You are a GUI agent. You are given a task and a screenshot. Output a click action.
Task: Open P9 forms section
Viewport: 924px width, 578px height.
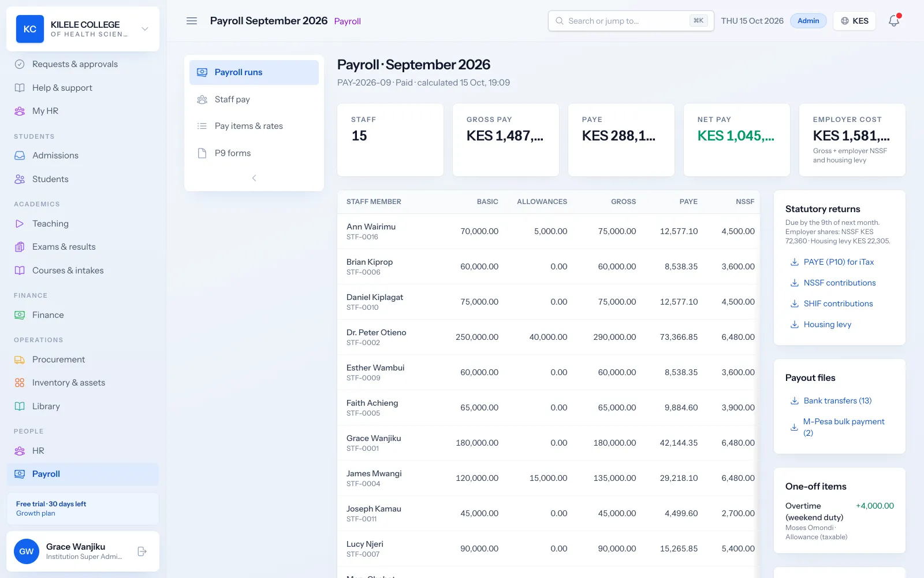click(254, 153)
